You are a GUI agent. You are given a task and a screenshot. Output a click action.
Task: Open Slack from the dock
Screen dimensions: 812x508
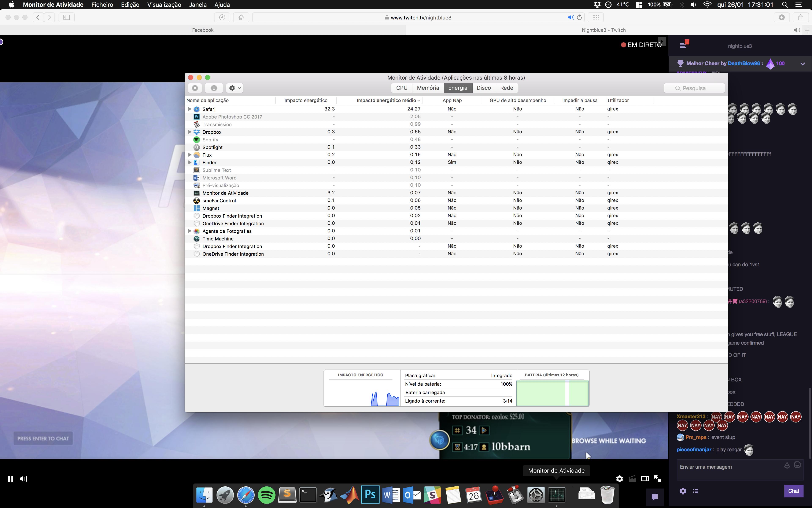pos(432,495)
